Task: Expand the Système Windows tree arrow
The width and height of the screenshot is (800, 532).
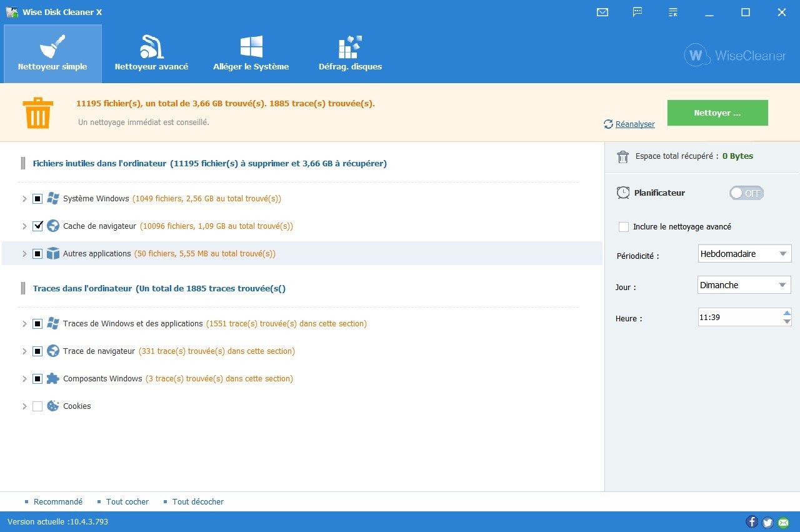Action: click(24, 199)
